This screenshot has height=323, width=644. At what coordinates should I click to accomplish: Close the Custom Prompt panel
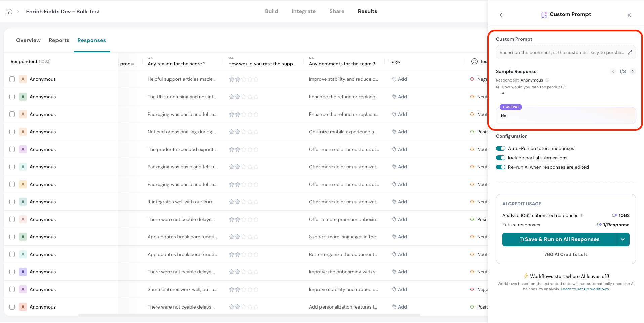click(629, 15)
